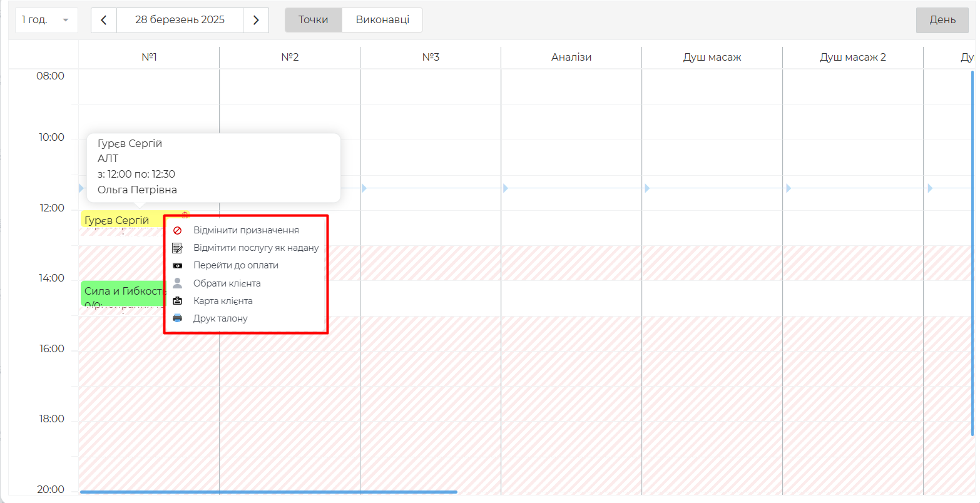This screenshot has height=503, width=980.
Task: Click the select client person icon
Action: coord(177,283)
